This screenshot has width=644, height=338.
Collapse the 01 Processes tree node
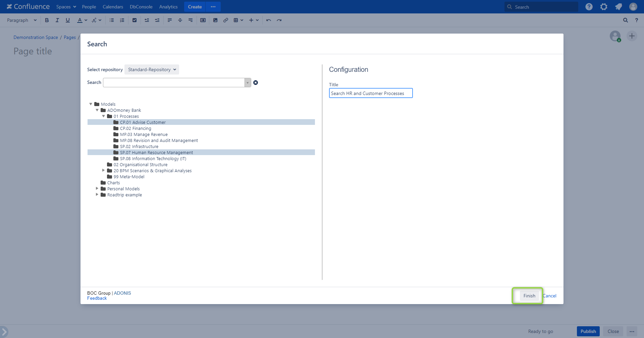click(x=103, y=116)
